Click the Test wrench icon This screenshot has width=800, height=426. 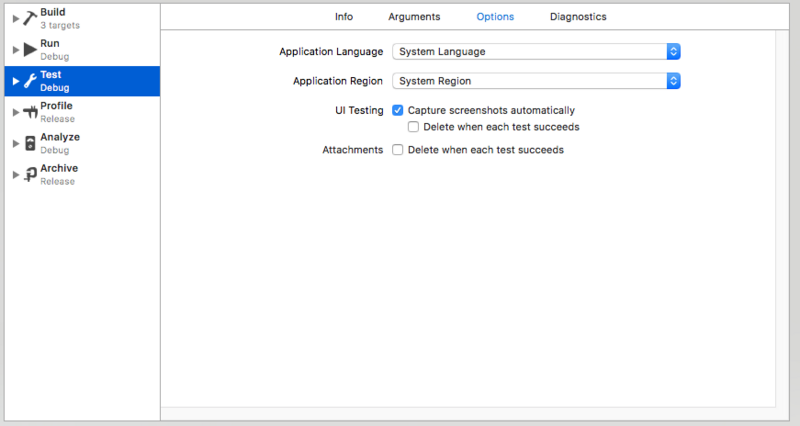[30, 81]
